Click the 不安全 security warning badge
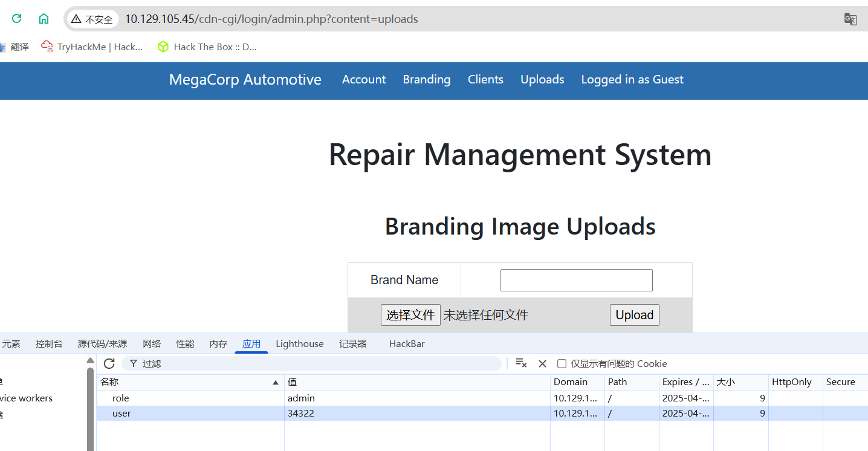Viewport: 868px width, 451px height. (92, 19)
